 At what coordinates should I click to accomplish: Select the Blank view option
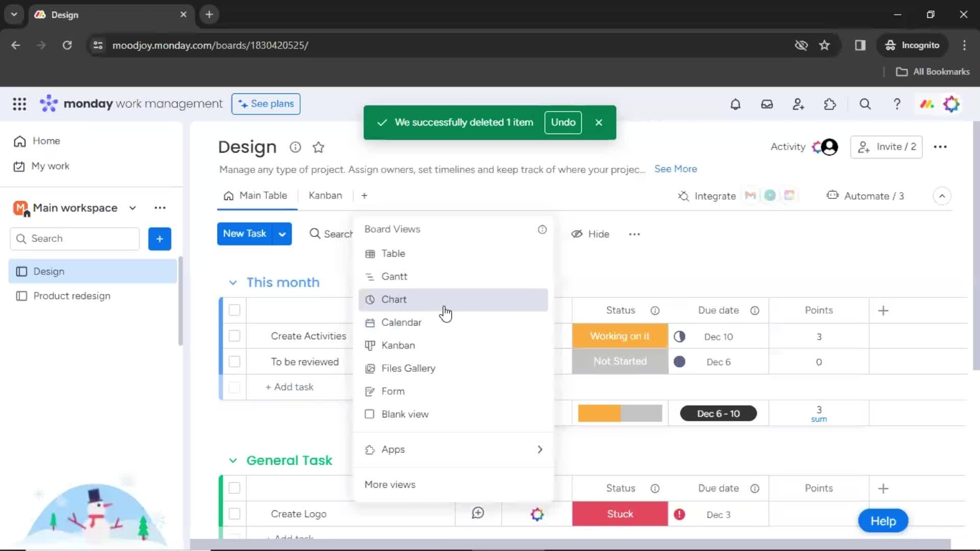(x=405, y=414)
